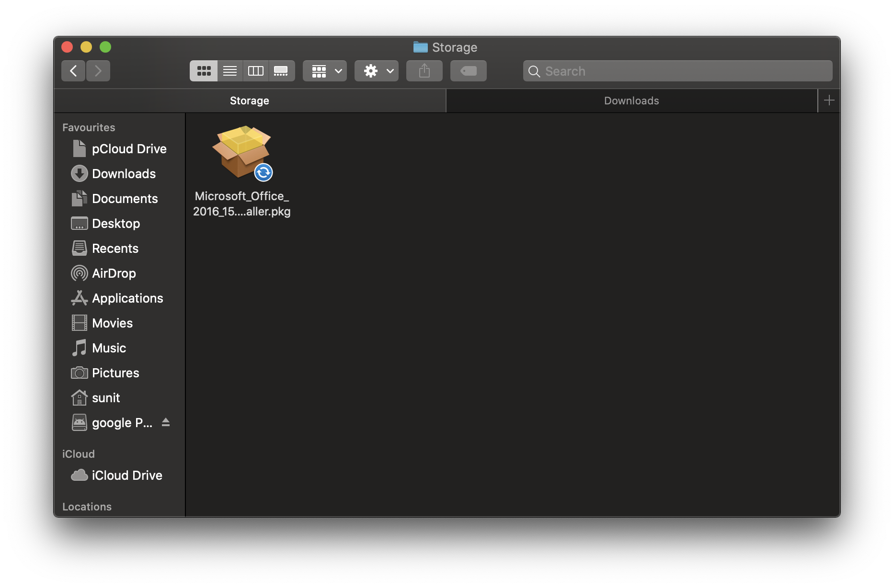
Task: Switch to gallery view
Action: pos(282,70)
